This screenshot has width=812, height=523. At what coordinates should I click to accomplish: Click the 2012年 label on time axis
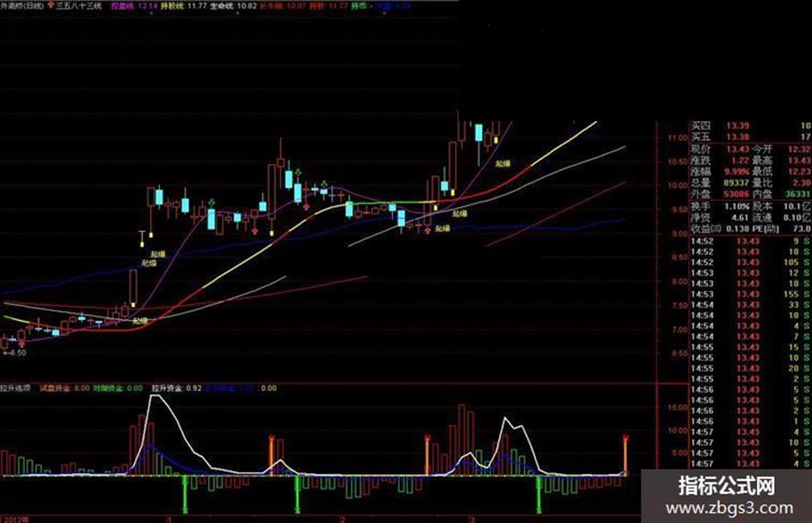pyautogui.click(x=15, y=519)
